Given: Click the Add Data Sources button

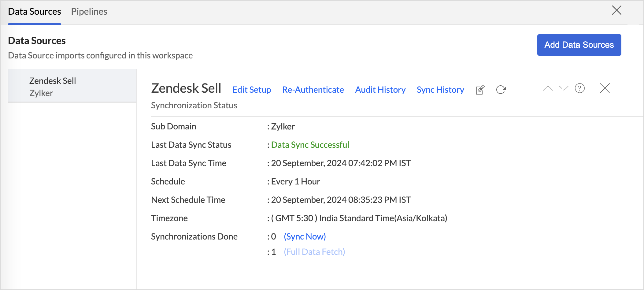Looking at the screenshot, I should click(579, 45).
